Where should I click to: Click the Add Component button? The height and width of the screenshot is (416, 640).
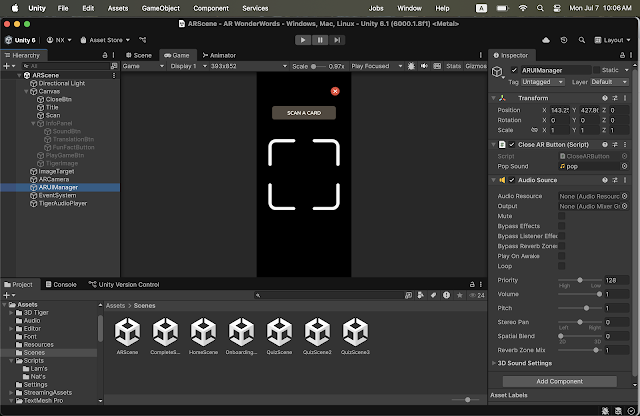pos(562,381)
